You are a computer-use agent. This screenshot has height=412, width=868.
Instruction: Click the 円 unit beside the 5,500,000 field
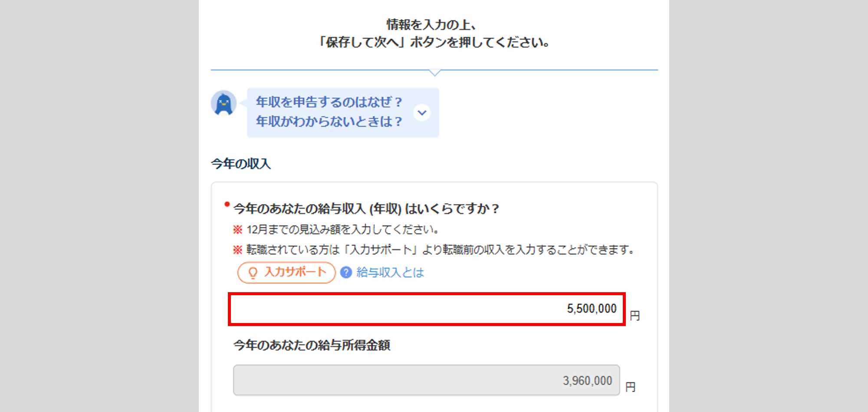(635, 316)
